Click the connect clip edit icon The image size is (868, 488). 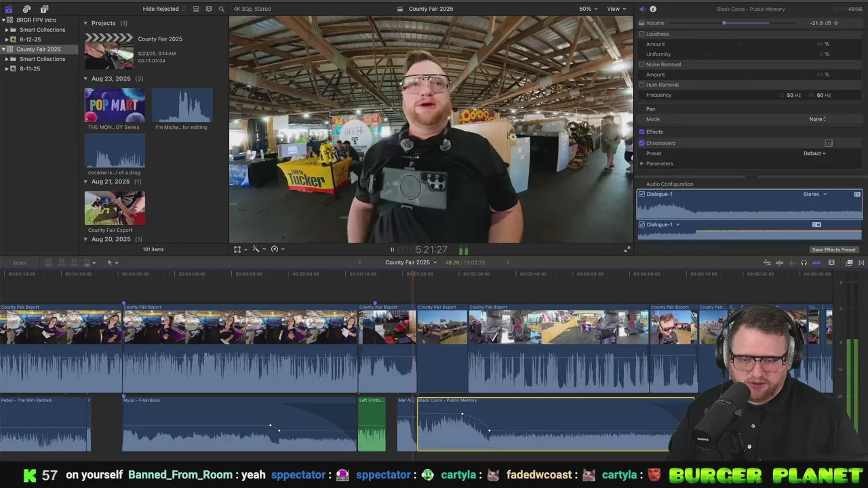click(x=49, y=262)
